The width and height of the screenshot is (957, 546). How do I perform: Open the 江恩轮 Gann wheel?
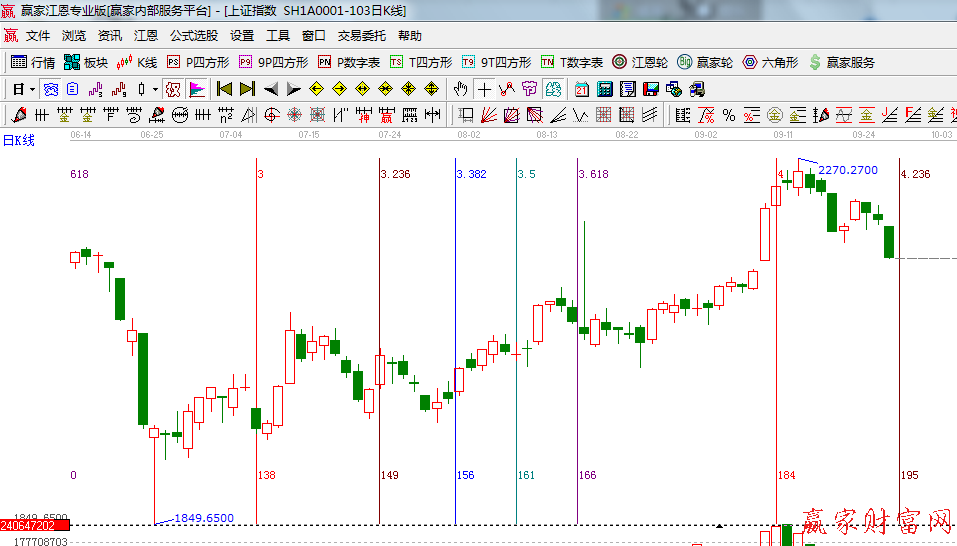[x=640, y=62]
